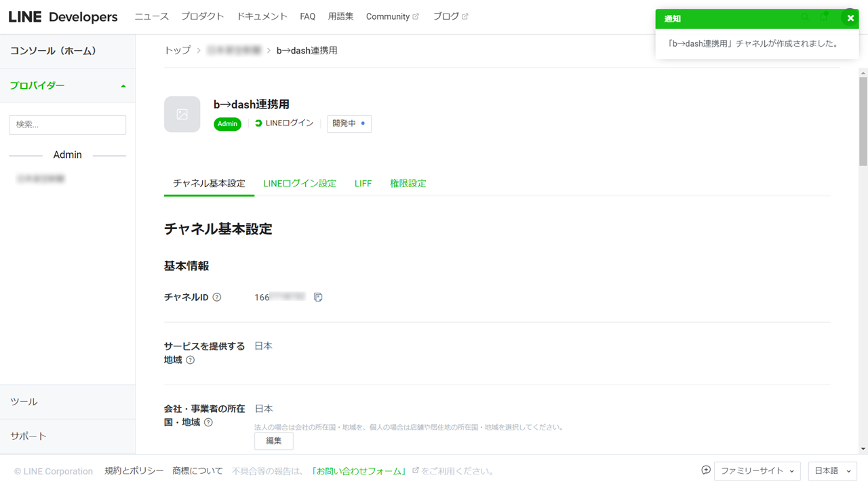
Task: Open 商標について footer link
Action: click(x=197, y=471)
